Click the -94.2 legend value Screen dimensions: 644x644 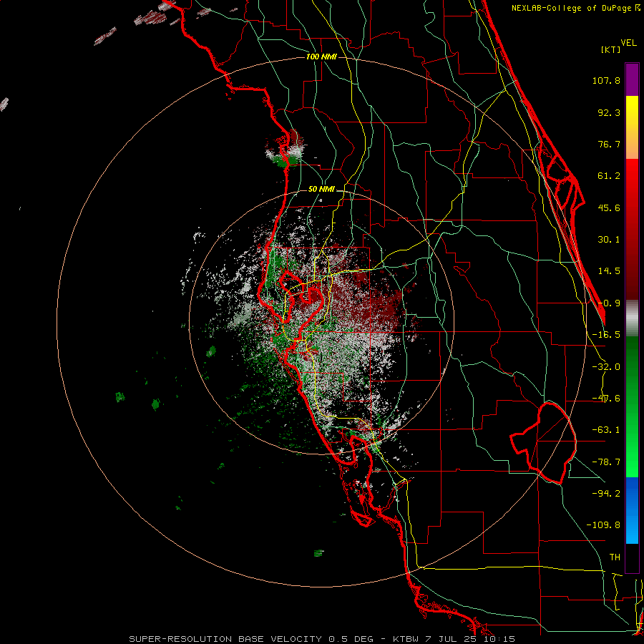(606, 493)
